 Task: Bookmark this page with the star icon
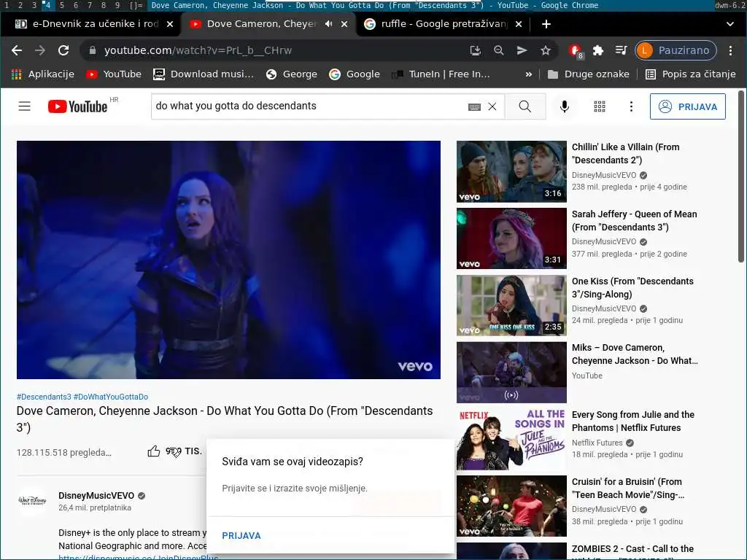(546, 50)
